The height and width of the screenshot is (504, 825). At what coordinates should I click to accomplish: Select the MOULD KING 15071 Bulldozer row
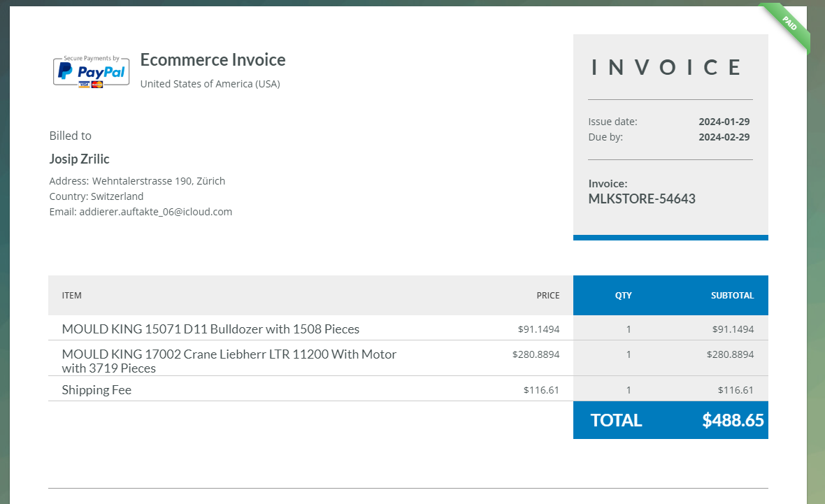tap(408, 329)
